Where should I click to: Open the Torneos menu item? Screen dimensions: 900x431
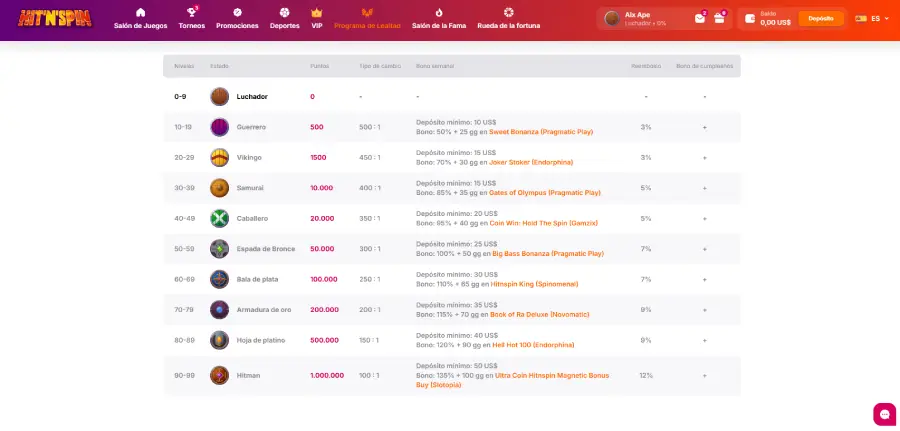(191, 18)
